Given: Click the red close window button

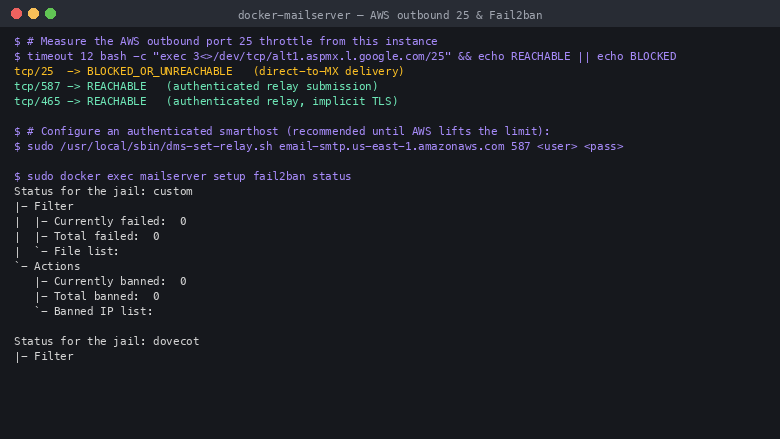Looking at the screenshot, I should pyautogui.click(x=16, y=13).
